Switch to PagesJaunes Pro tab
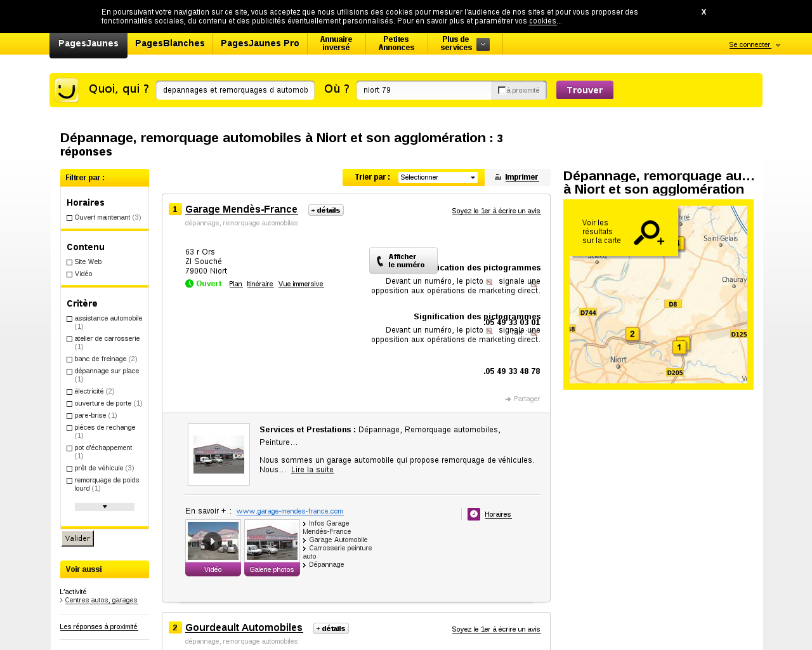 point(260,43)
